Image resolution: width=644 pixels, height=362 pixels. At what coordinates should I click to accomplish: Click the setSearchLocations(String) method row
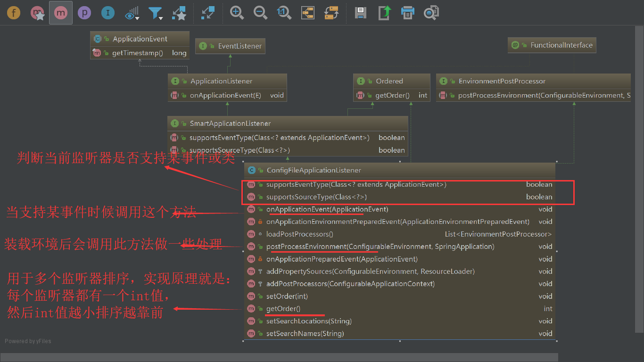(400, 321)
